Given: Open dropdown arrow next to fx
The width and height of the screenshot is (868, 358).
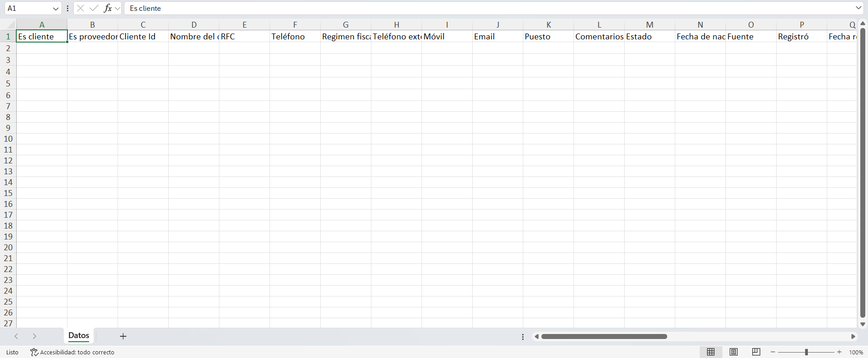Looking at the screenshot, I should click(118, 9).
